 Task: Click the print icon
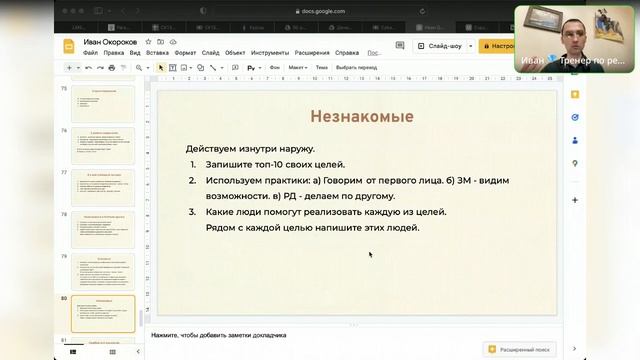pyautogui.click(x=111, y=68)
